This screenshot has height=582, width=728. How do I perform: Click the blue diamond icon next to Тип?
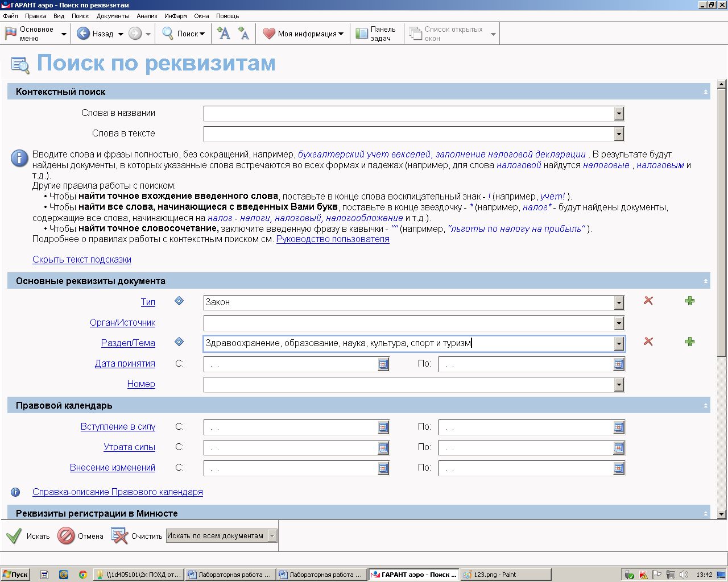pyautogui.click(x=179, y=301)
